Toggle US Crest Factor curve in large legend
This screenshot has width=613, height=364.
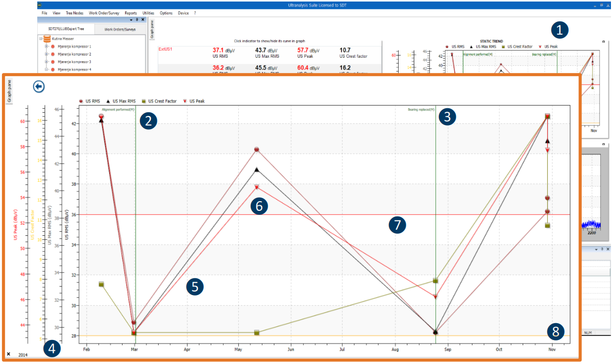pyautogui.click(x=160, y=101)
